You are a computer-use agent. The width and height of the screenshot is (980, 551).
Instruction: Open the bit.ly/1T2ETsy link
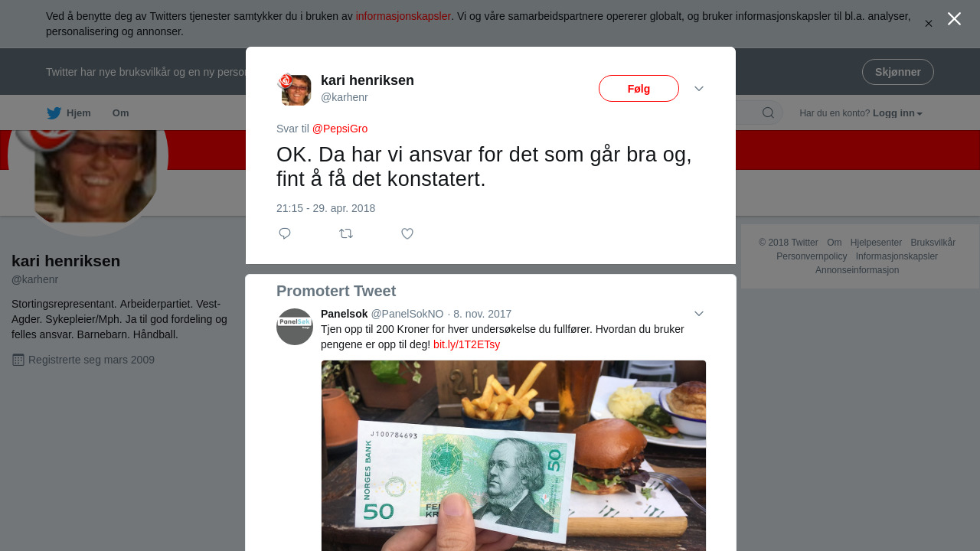466,344
